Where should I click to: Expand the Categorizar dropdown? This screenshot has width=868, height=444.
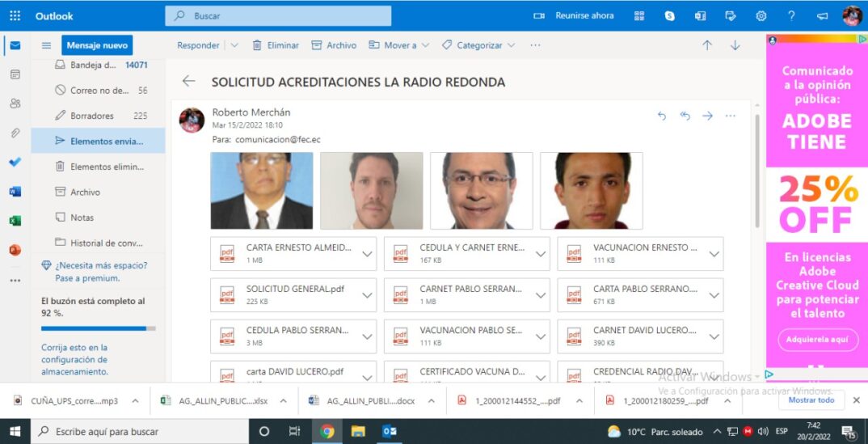511,45
